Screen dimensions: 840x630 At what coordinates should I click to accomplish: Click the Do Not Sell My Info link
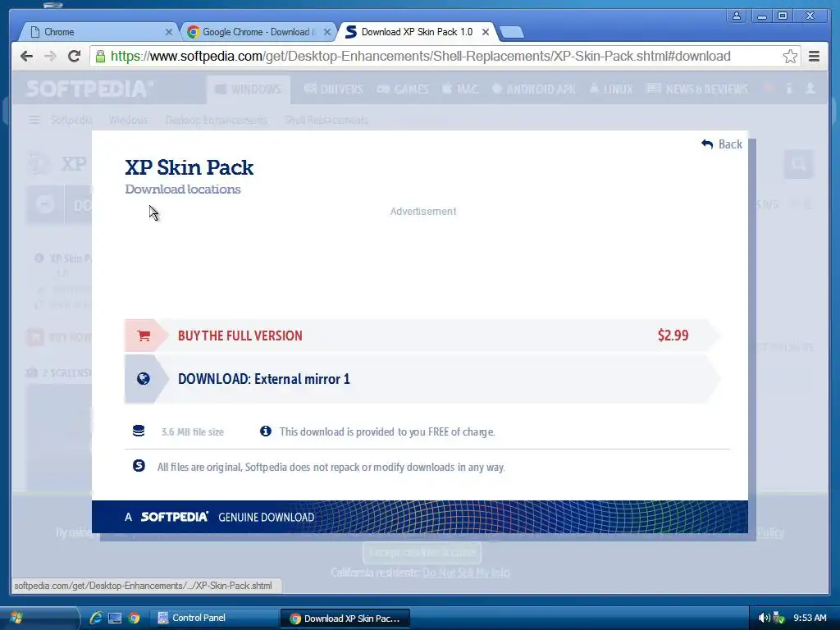click(x=466, y=573)
